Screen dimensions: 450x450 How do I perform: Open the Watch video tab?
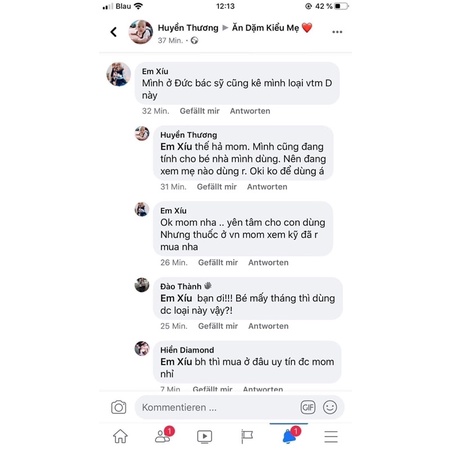[x=204, y=436]
